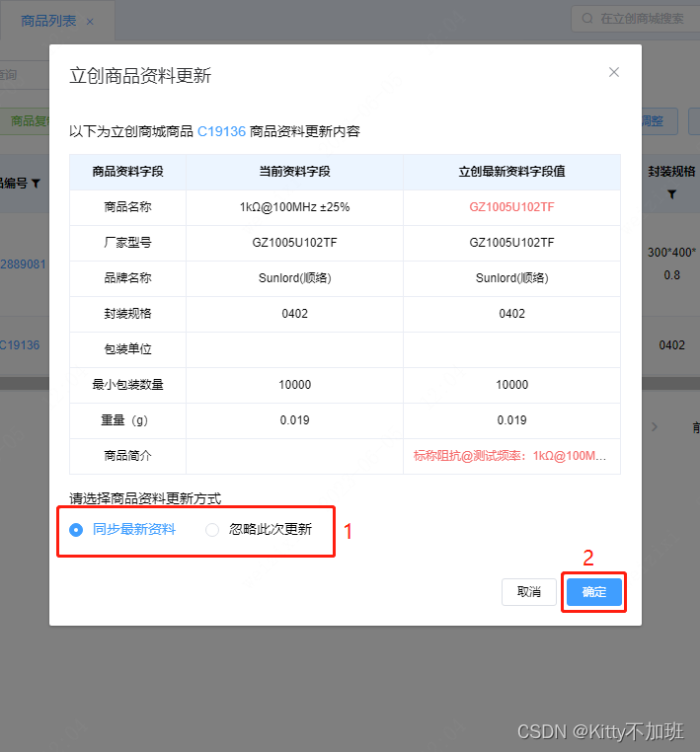Viewport: 700px width, 752px height.
Task: Close the 立创商品资料更新 dialog
Action: pos(614,72)
